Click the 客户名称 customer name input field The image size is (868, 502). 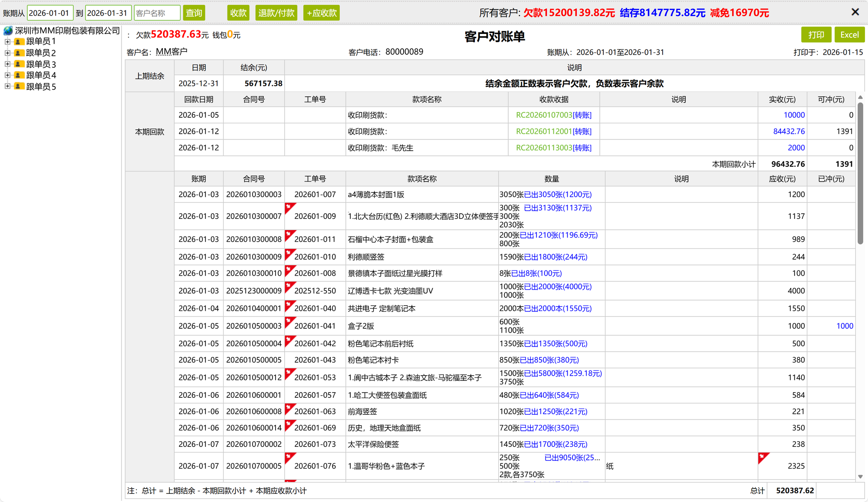pos(157,13)
